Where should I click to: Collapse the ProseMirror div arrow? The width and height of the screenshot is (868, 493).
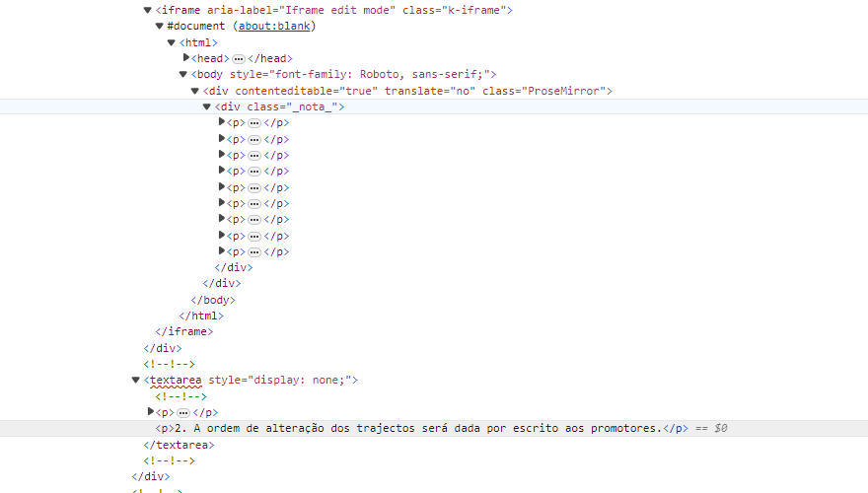click(x=194, y=91)
